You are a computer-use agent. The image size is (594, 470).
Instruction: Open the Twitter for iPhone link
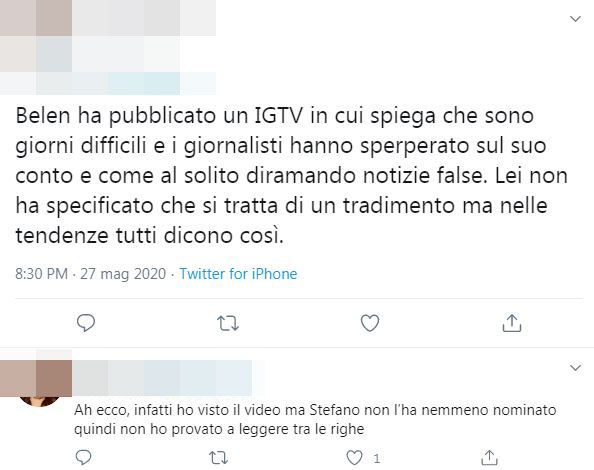pos(238,273)
